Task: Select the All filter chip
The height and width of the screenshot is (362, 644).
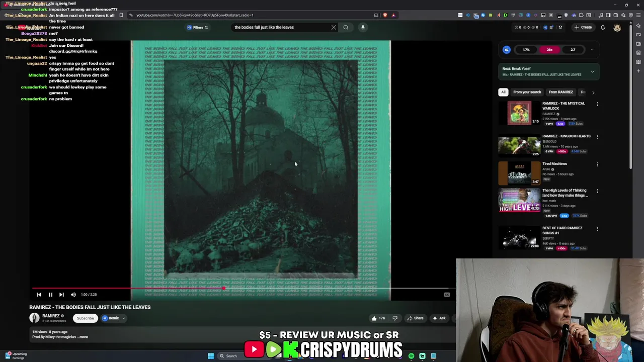Action: click(503, 92)
